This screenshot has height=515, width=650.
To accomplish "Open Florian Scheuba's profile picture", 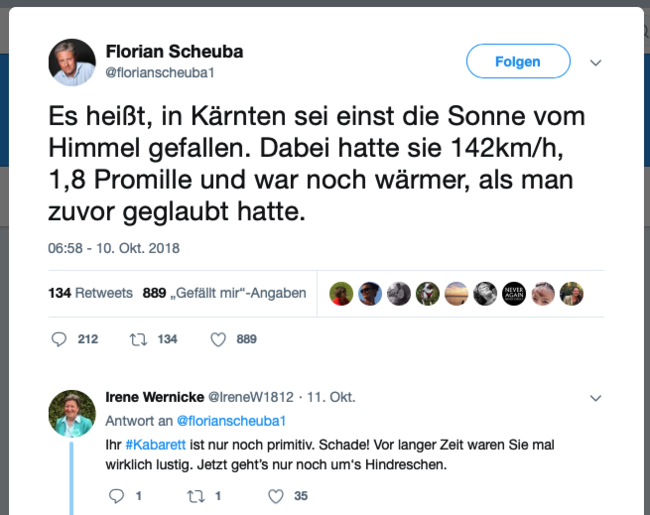I will [x=72, y=62].
